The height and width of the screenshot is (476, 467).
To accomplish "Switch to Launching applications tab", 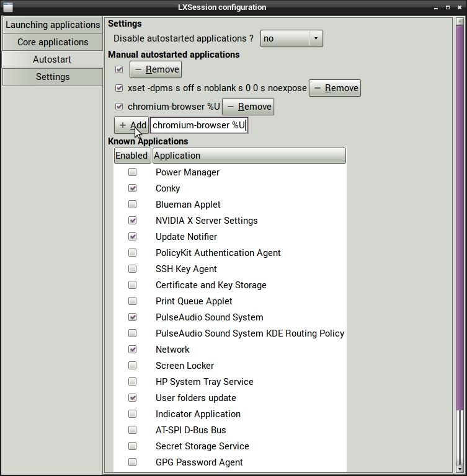I will 53,25.
